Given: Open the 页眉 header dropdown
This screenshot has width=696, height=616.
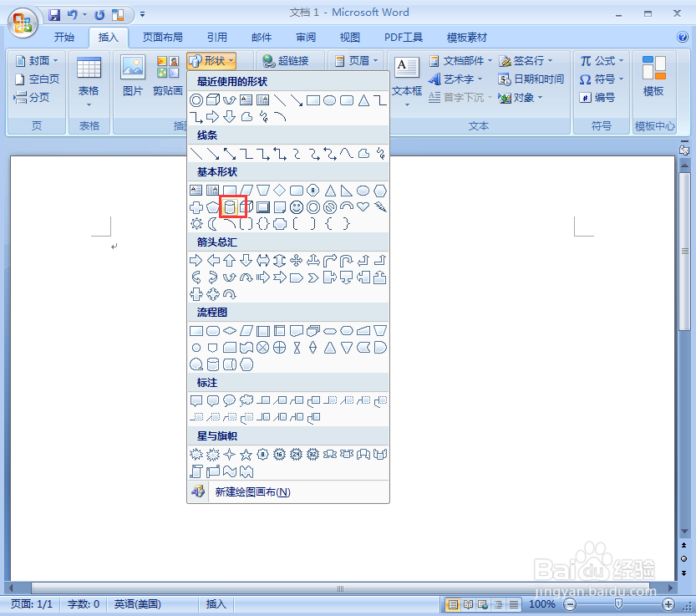Looking at the screenshot, I should pyautogui.click(x=356, y=61).
